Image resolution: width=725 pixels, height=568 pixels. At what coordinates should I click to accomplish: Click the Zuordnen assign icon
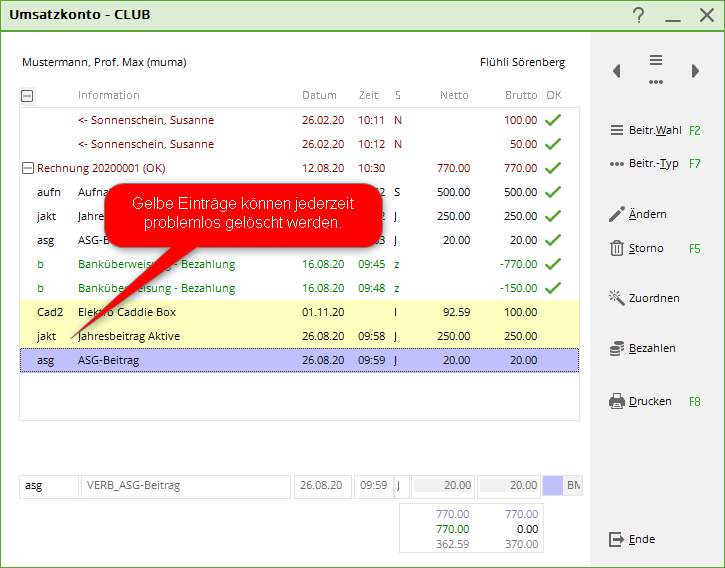(617, 298)
